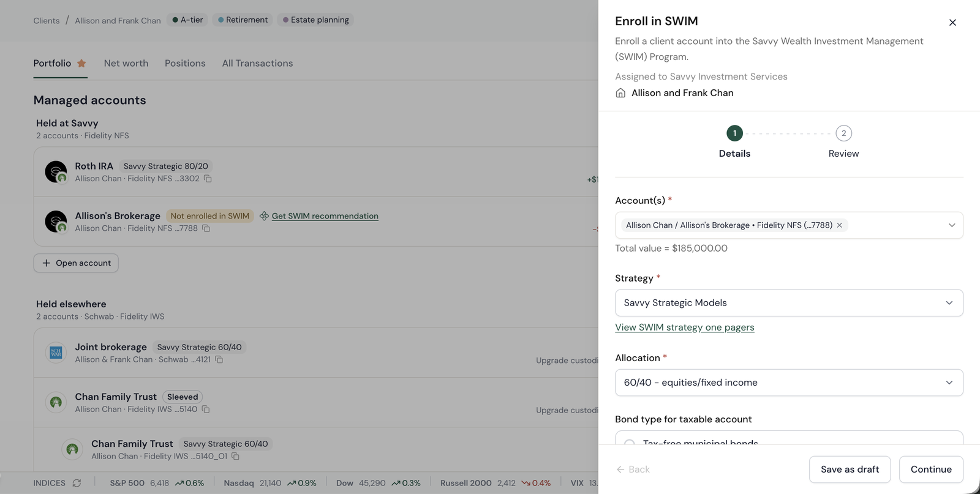Click the Back button text
This screenshot has width=980, height=494.
(x=639, y=470)
